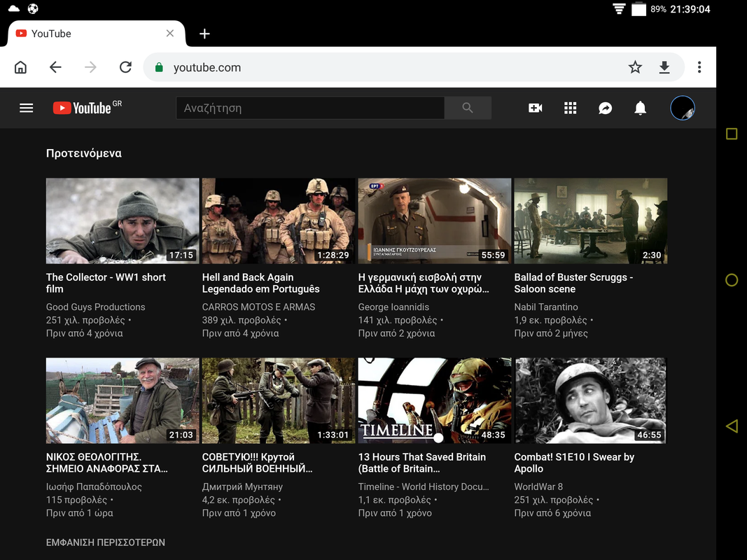Bookmark this page with the star
747x560 pixels.
tap(635, 67)
